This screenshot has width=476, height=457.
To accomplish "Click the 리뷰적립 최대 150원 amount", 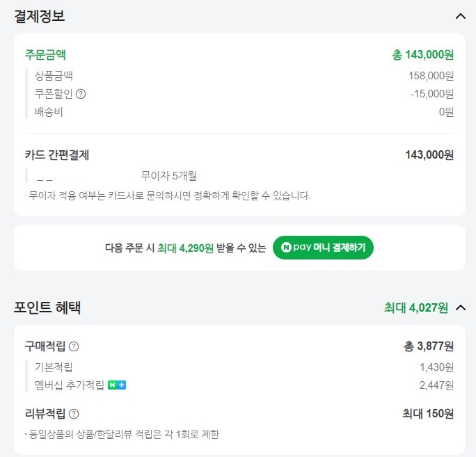I will coord(428,414).
